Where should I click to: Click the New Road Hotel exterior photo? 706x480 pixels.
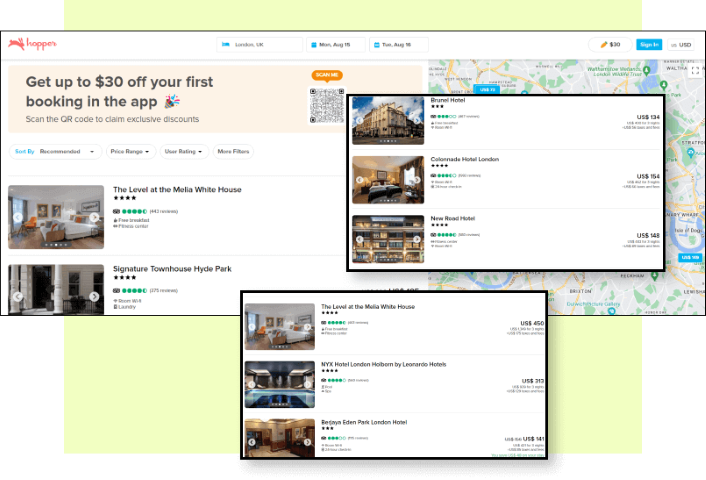click(388, 239)
